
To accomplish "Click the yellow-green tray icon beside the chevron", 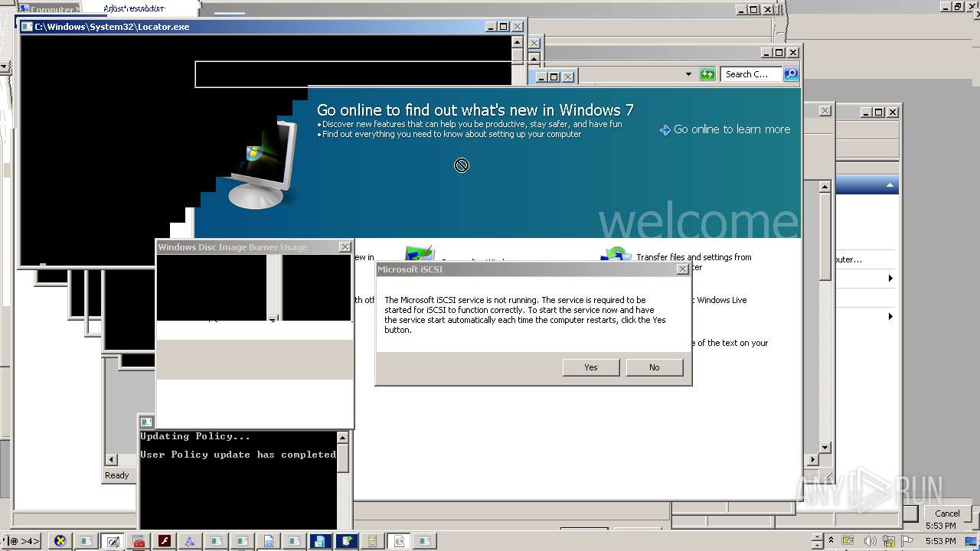I will [x=848, y=541].
